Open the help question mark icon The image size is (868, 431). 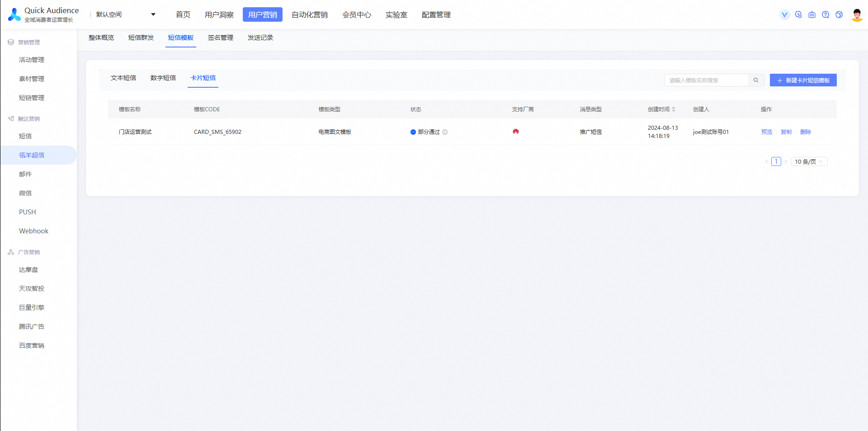pos(826,14)
